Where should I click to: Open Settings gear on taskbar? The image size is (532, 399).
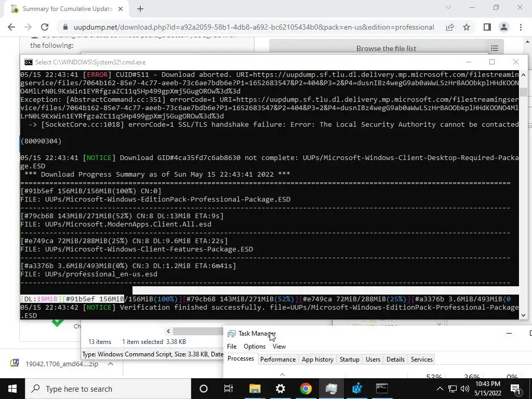[280, 389]
